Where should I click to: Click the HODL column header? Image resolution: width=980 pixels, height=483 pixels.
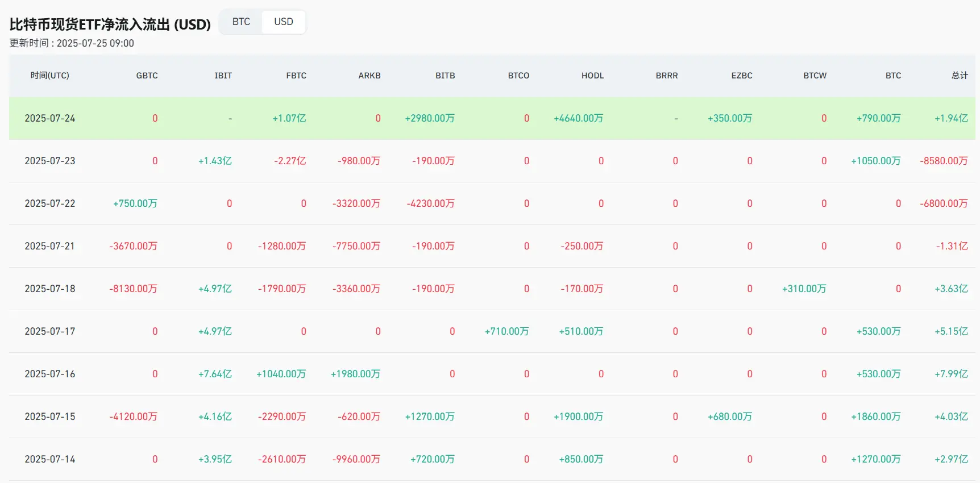[x=593, y=76]
